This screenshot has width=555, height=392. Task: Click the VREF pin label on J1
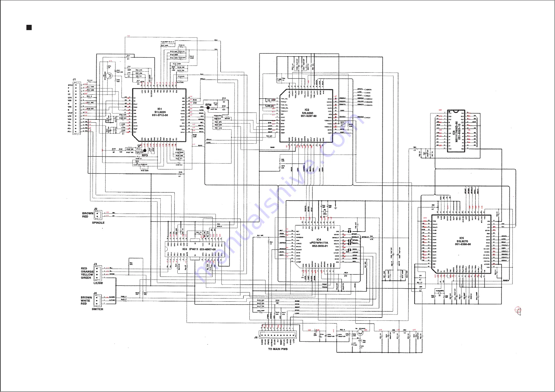tap(70, 113)
